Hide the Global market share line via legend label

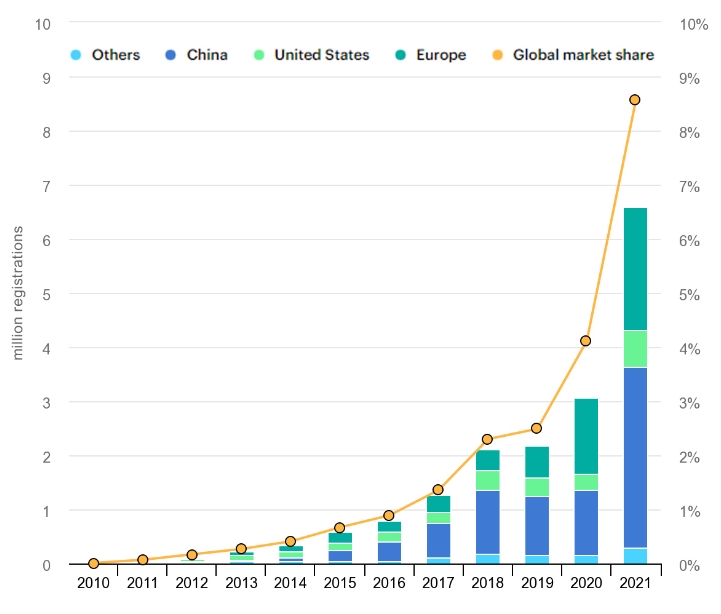coord(583,55)
